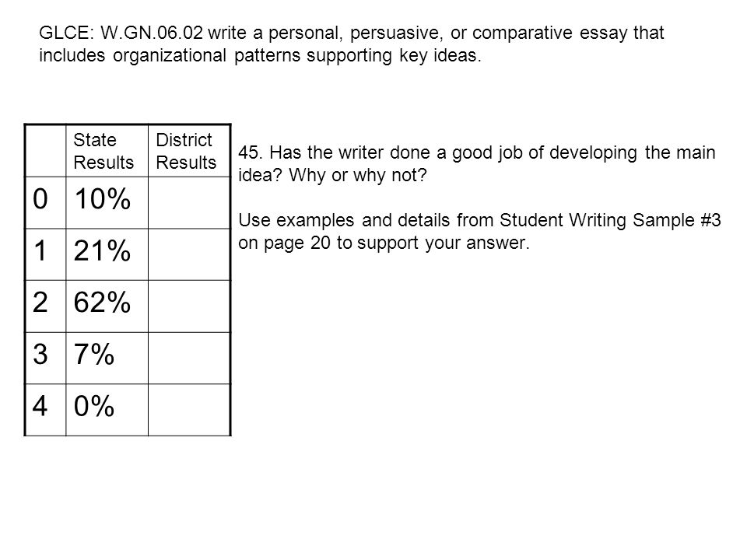Select score row label 0
The height and width of the screenshot is (560, 747).
point(45,203)
